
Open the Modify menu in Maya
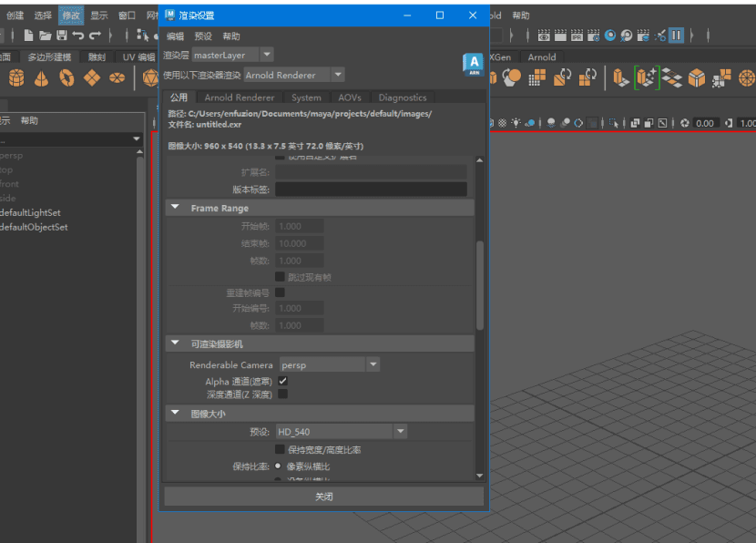(71, 15)
